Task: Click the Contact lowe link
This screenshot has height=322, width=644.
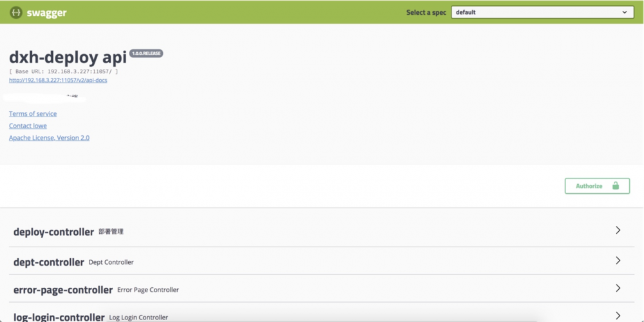Action: [x=28, y=126]
